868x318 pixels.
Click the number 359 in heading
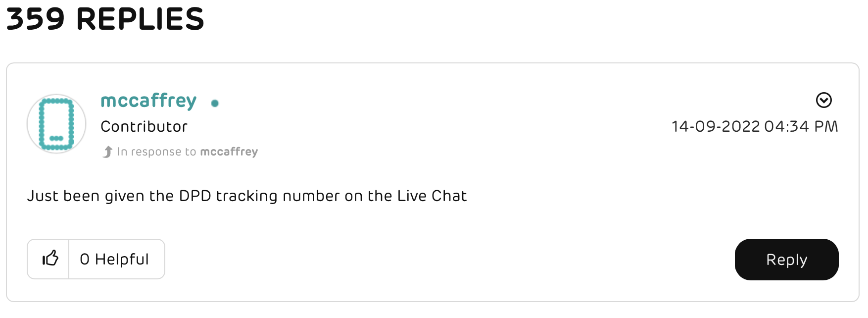pos(35,19)
